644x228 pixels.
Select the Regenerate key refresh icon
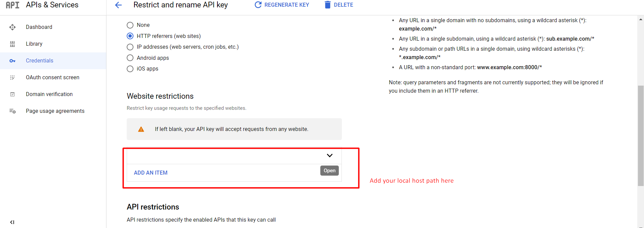258,5
